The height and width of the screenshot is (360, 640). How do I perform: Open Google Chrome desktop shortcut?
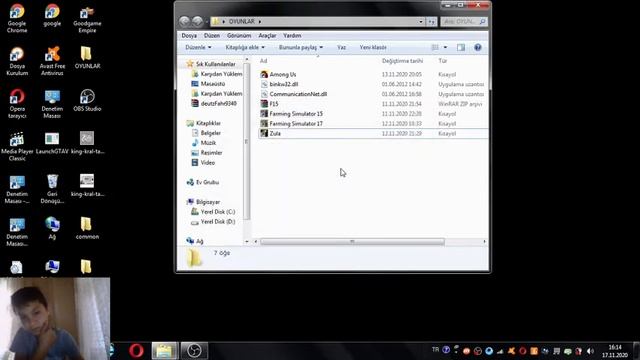17,18
